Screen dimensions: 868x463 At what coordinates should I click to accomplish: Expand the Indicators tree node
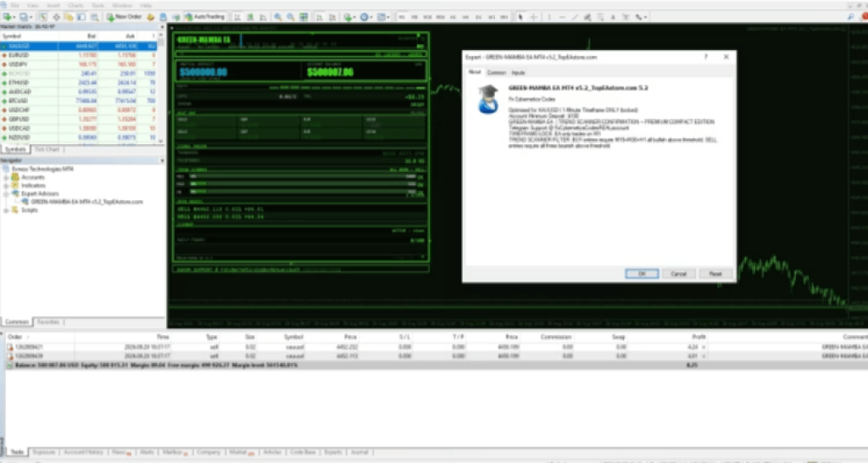pos(7,186)
